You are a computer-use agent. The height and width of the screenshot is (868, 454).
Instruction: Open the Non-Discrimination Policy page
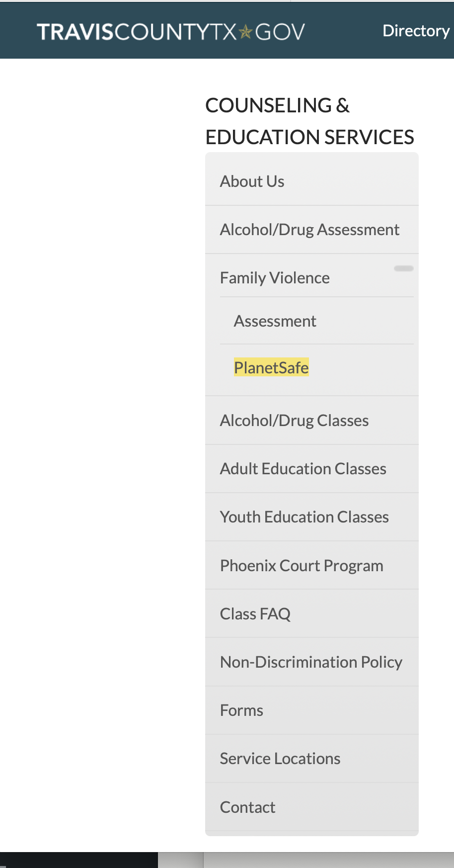point(311,662)
